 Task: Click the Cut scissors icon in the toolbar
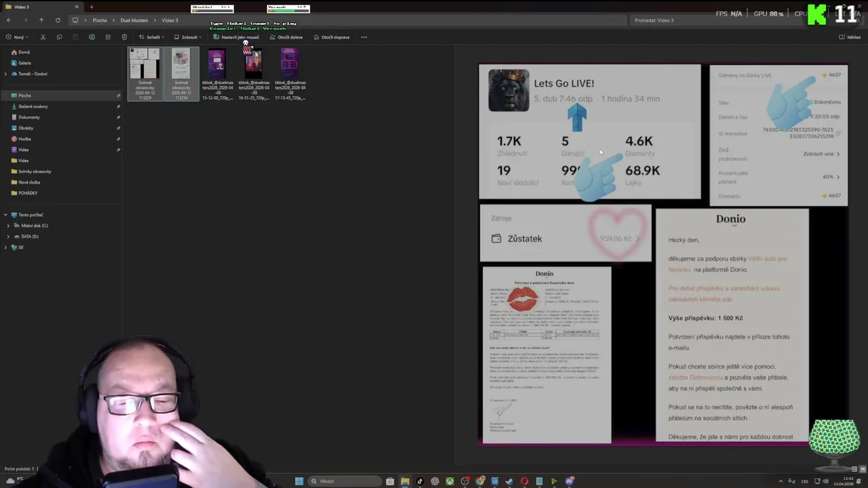[x=43, y=37]
